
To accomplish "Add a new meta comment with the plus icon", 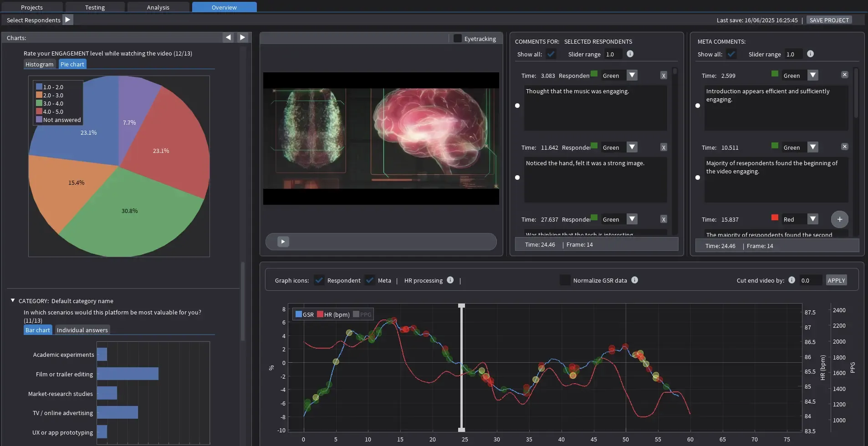I will [839, 219].
